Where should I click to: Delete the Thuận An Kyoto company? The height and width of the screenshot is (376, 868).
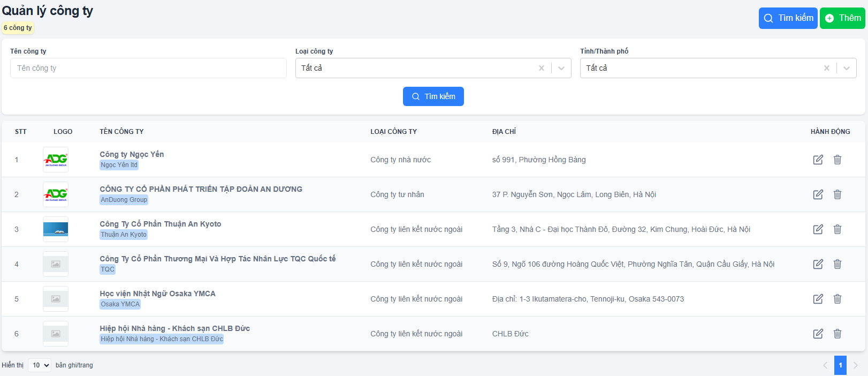tap(837, 229)
